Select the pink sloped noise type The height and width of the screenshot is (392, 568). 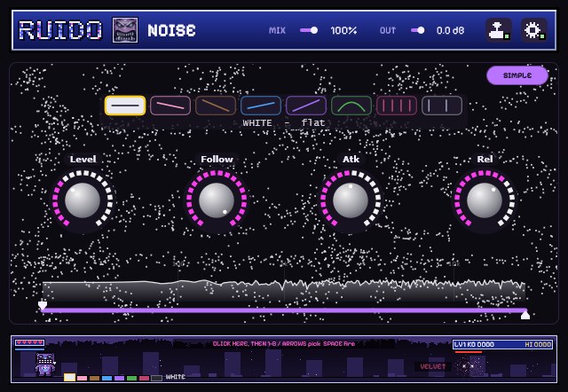[x=170, y=106]
